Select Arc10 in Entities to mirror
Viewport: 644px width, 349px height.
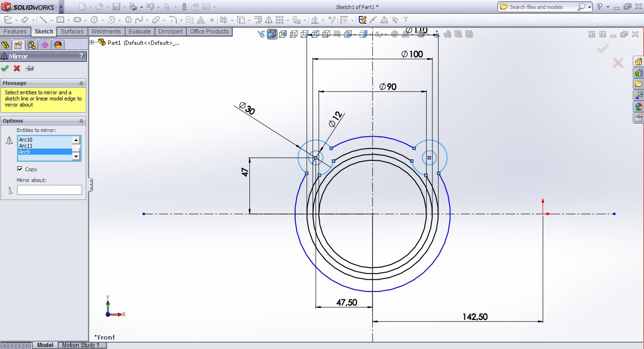[26, 140]
